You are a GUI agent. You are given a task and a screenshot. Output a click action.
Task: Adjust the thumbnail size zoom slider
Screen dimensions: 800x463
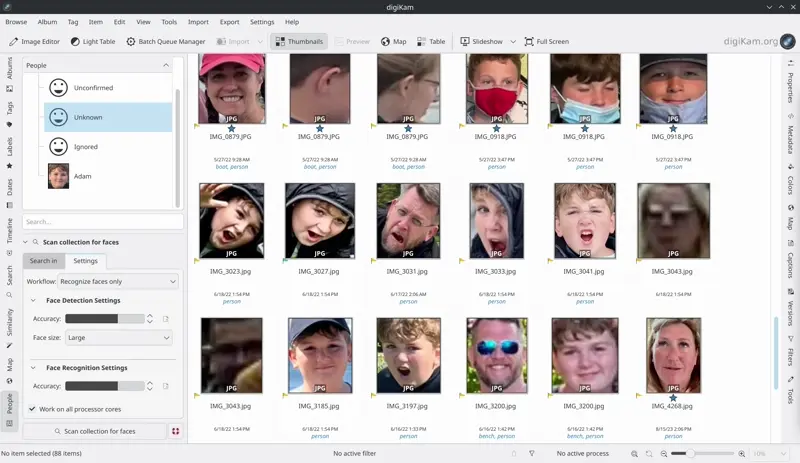click(690, 454)
